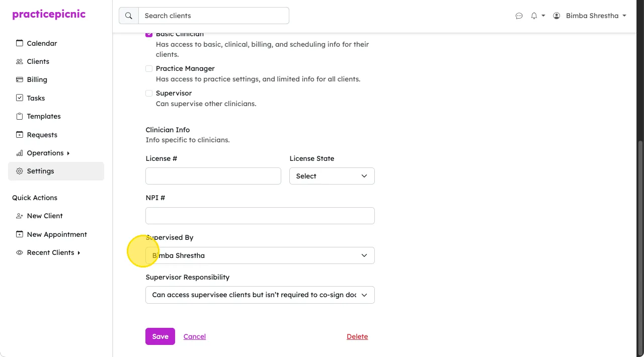The width and height of the screenshot is (644, 357).
Task: Focus the Search clients field
Action: 214,16
